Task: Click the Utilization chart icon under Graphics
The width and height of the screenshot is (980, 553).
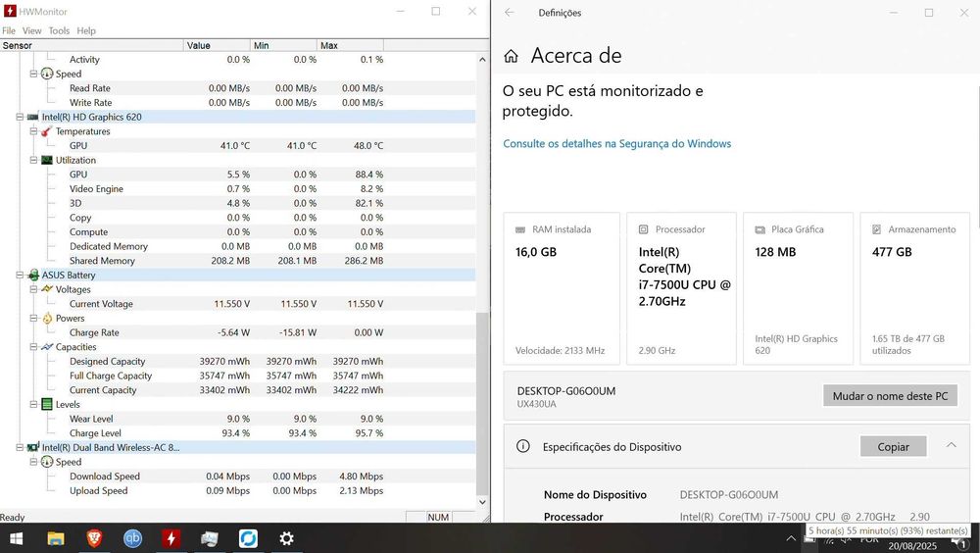Action: (46, 160)
